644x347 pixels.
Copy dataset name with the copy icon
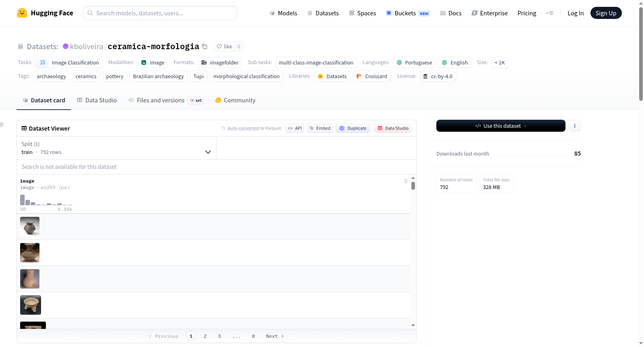(204, 46)
